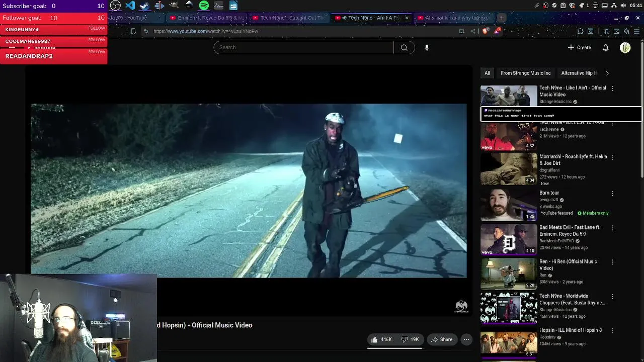Open Steam tray icon

[554, 6]
